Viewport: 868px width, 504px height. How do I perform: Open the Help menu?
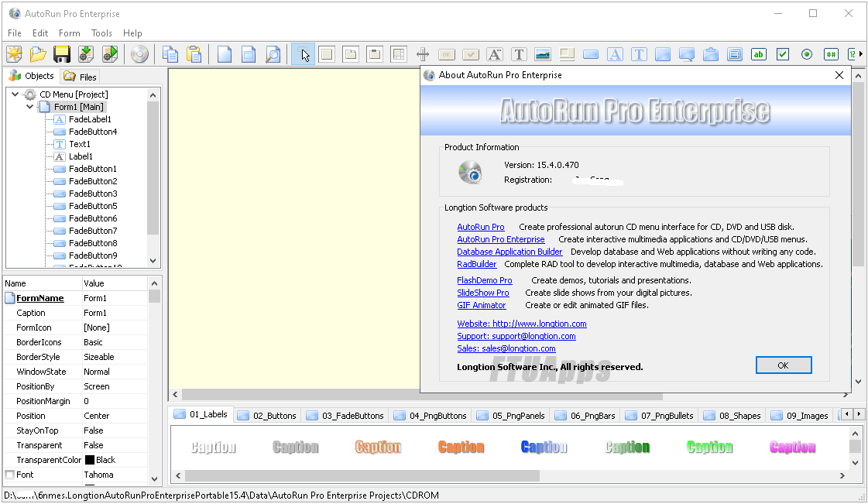(x=132, y=33)
